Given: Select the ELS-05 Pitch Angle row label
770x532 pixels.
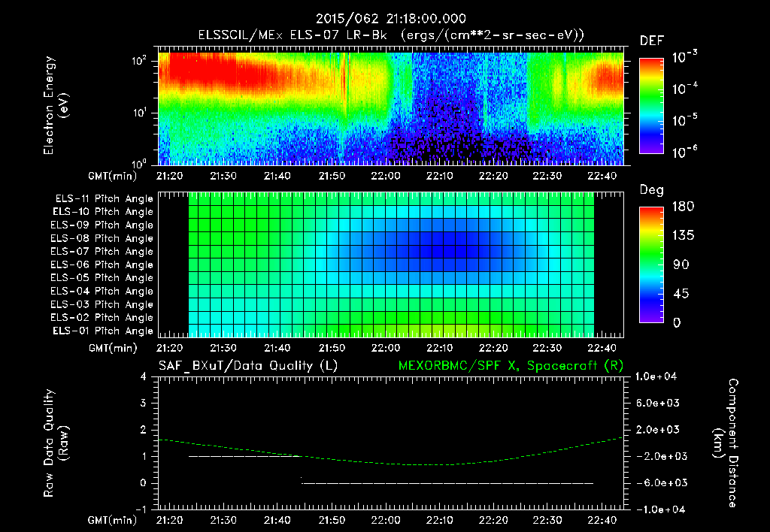Looking at the screenshot, I should [102, 278].
